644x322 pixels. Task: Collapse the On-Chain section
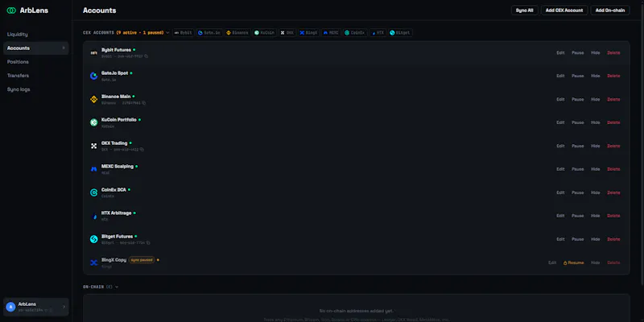pos(117,287)
